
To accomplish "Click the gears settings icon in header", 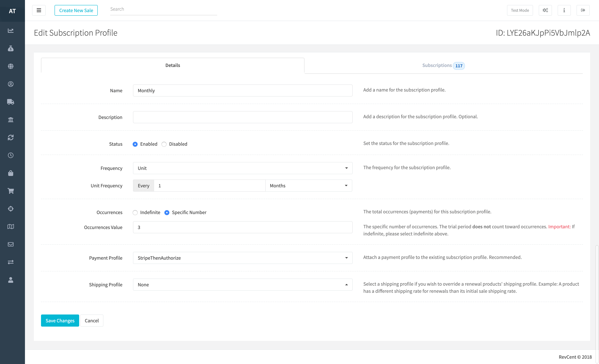I will pos(545,10).
